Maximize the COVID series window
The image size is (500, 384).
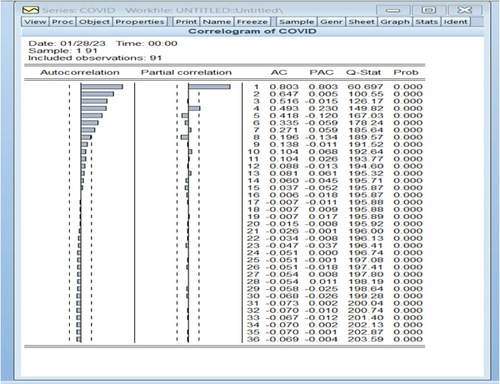pyautogui.click(x=429, y=10)
